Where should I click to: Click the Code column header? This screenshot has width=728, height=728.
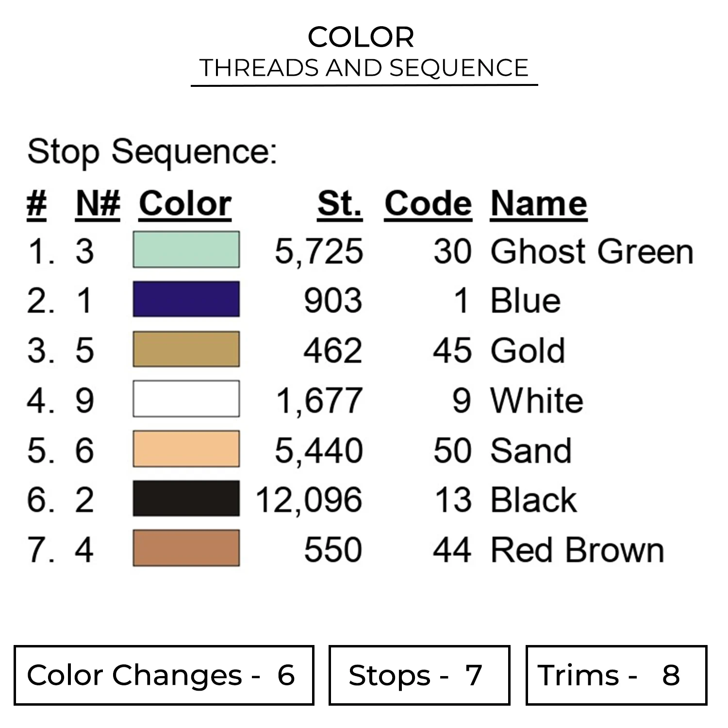click(428, 204)
